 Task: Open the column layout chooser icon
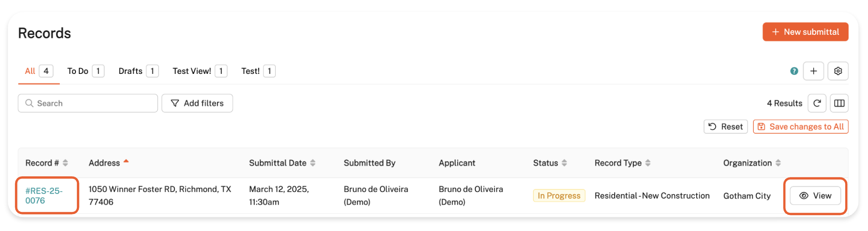(839, 103)
